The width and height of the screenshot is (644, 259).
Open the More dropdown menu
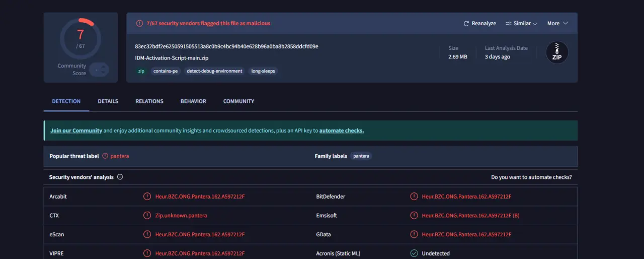coord(557,24)
